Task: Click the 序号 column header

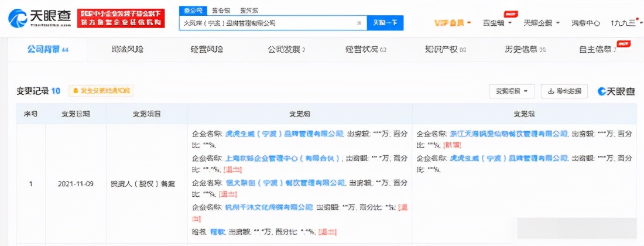Action: tap(31, 114)
